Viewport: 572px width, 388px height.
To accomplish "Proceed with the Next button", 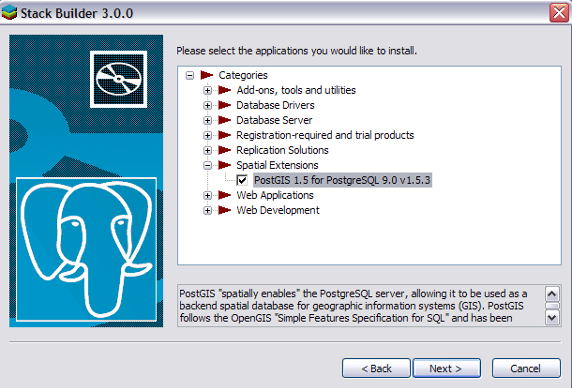I will click(x=447, y=368).
